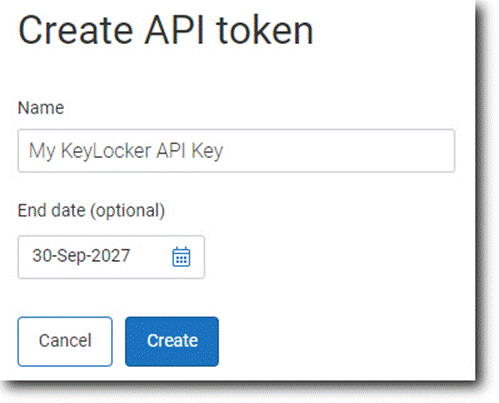Image resolution: width=499 pixels, height=403 pixels.
Task: Choose the white outlined Cancel button
Action: point(65,341)
